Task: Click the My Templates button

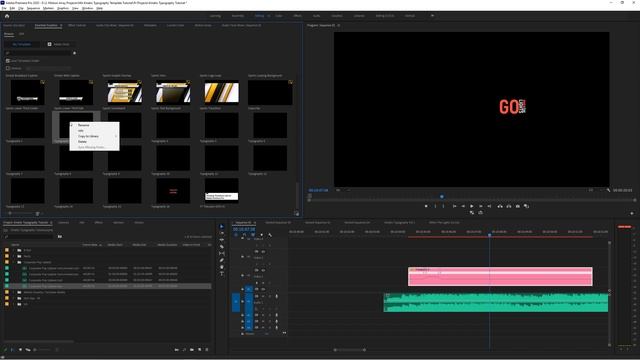Action: pyautogui.click(x=22, y=44)
